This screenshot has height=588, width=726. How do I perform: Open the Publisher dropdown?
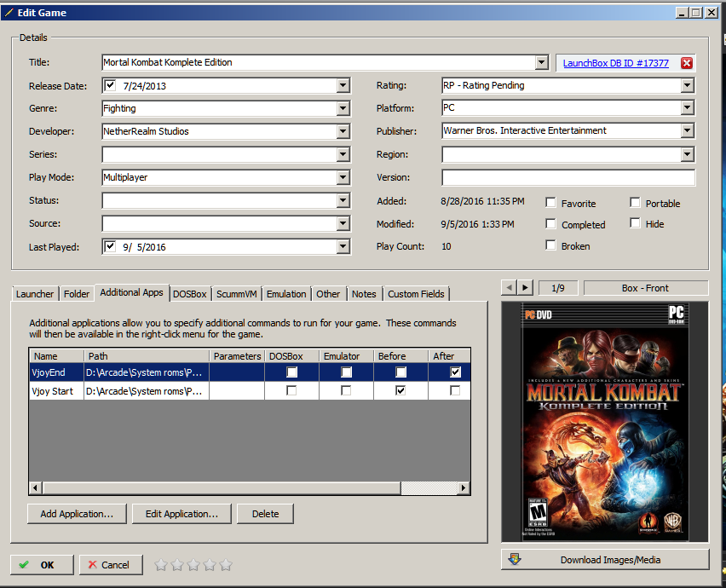coord(687,130)
